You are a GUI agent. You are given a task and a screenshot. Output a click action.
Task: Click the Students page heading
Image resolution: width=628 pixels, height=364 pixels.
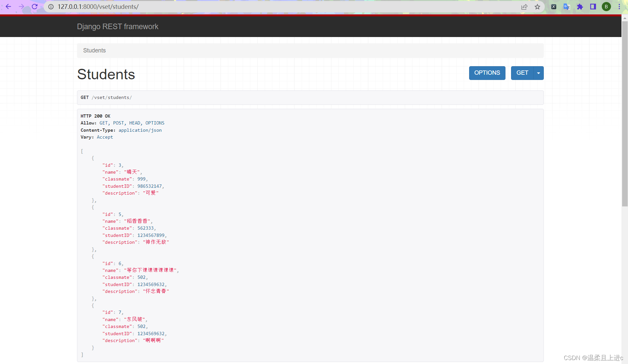point(106,74)
